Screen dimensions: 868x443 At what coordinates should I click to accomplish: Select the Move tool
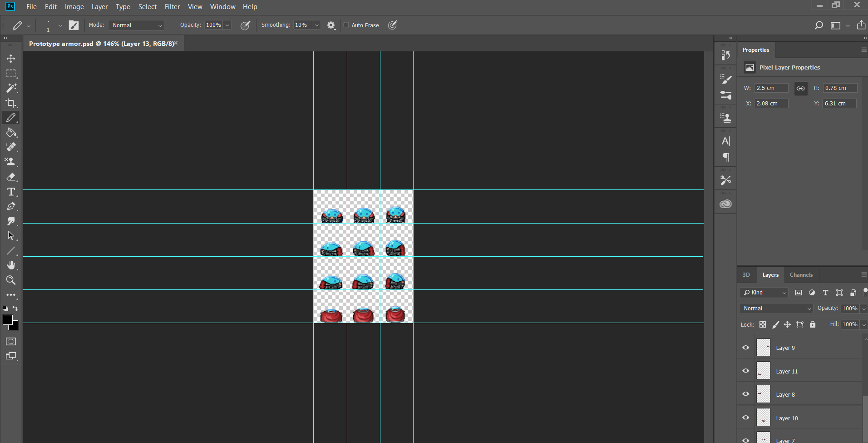11,59
